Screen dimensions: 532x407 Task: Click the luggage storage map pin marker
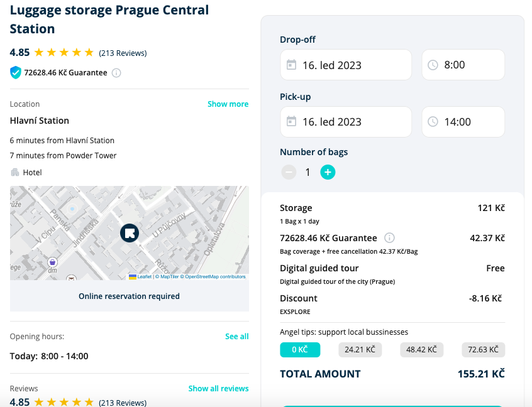tap(129, 233)
